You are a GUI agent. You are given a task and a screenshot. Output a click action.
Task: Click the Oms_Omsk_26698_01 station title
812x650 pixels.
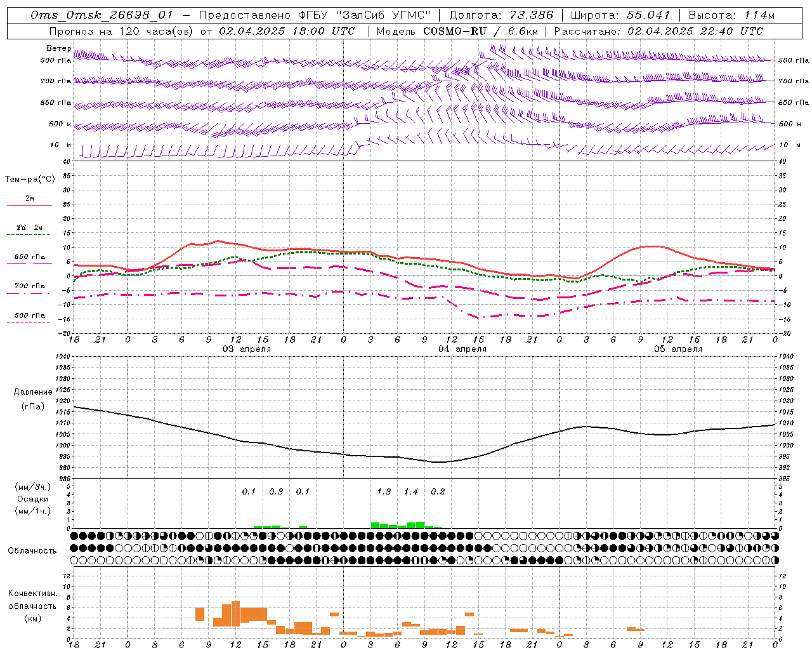click(101, 15)
